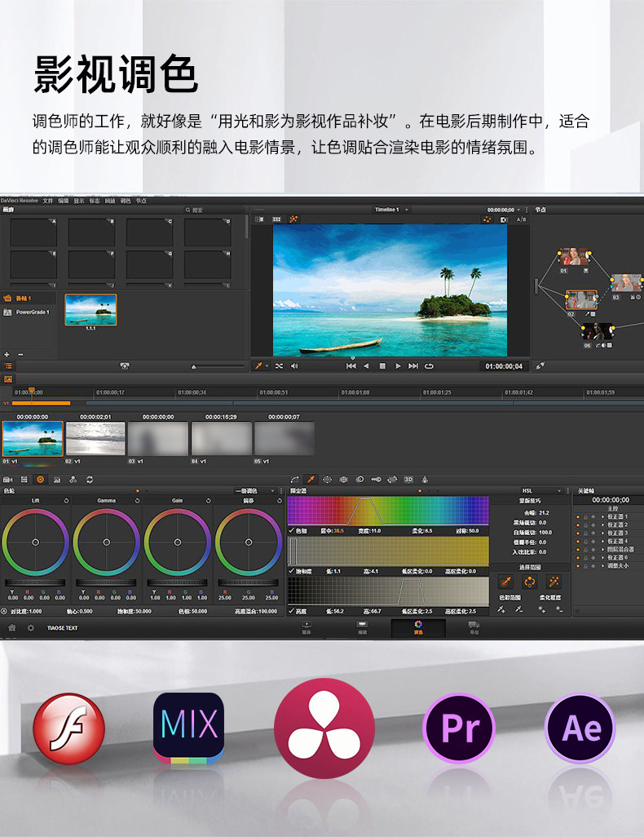Viewport: 644px width, 837px height.
Task: Open the Color Match palette icon
Action: pos(24,480)
